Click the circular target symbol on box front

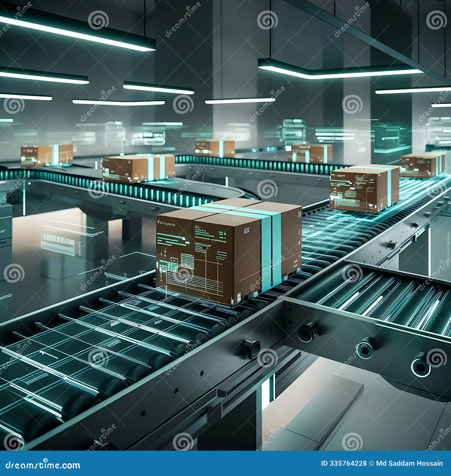tap(184, 239)
